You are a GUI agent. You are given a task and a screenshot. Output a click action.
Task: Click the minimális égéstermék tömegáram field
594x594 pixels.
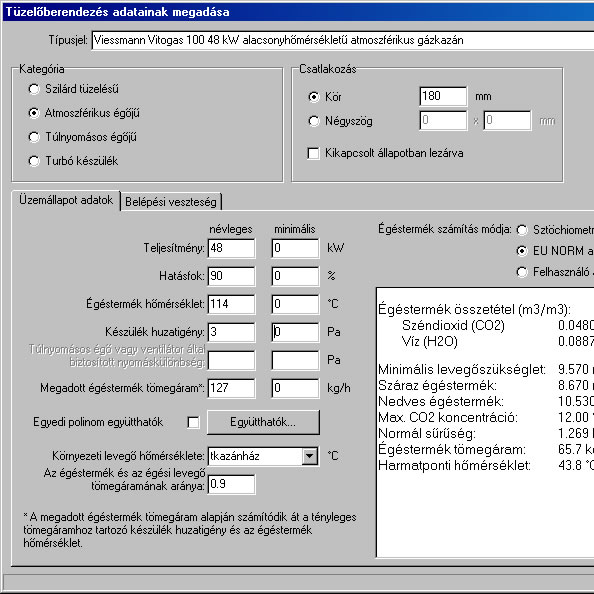[x=295, y=388]
